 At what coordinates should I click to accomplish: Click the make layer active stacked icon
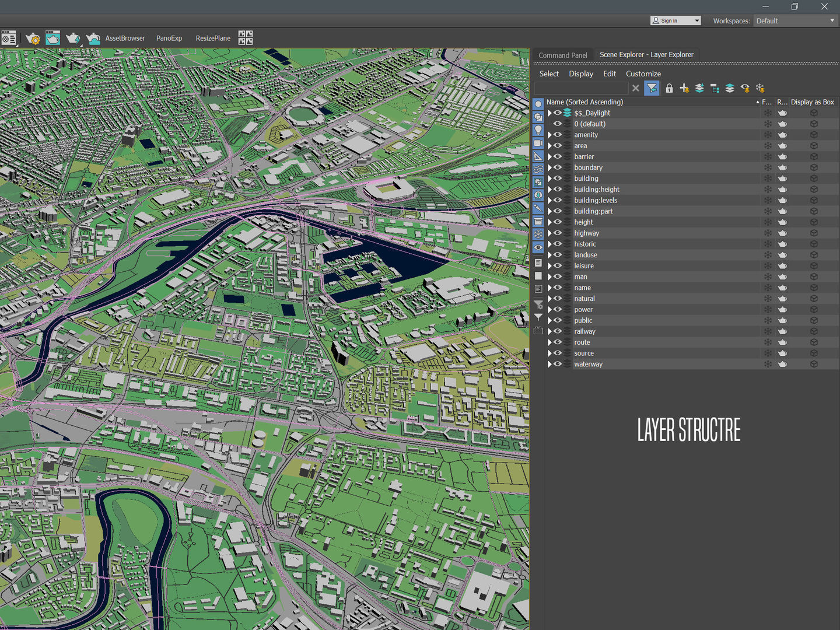tap(730, 88)
